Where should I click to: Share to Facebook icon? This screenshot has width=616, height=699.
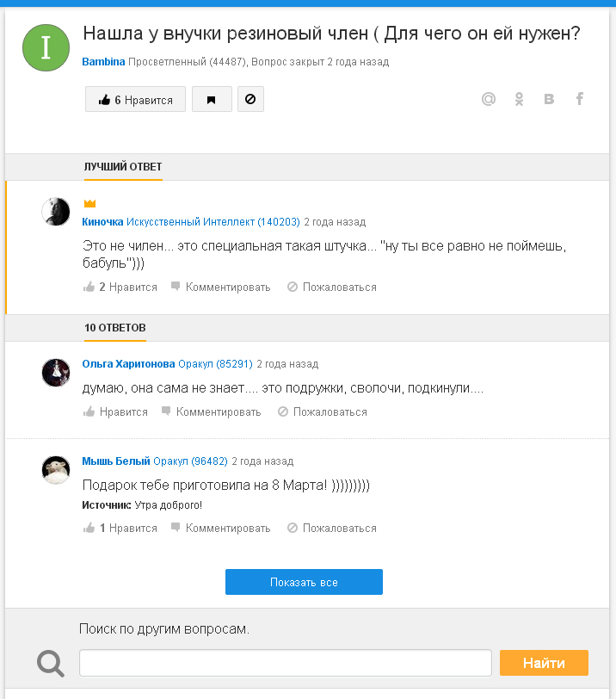click(x=579, y=99)
